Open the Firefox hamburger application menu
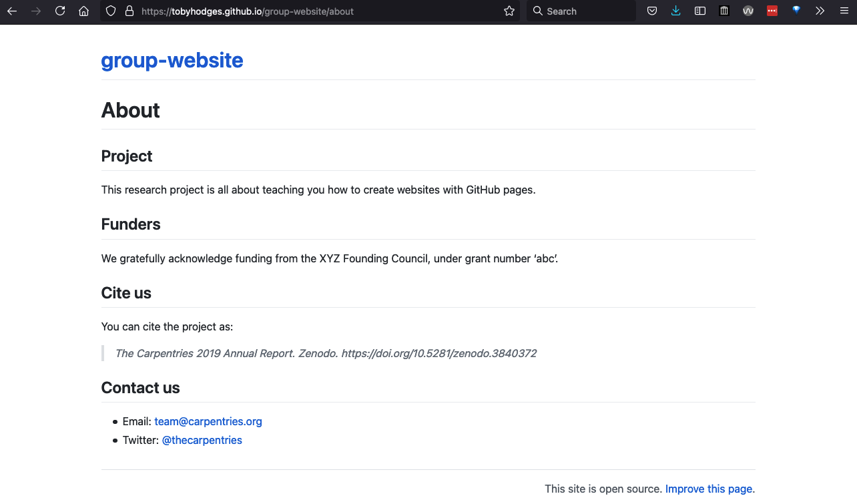 (x=844, y=11)
